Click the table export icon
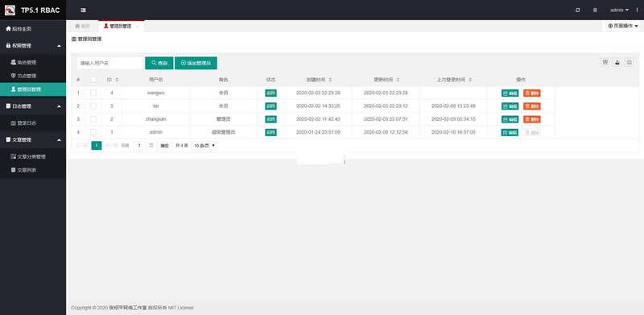This screenshot has width=644, height=315. [x=617, y=62]
